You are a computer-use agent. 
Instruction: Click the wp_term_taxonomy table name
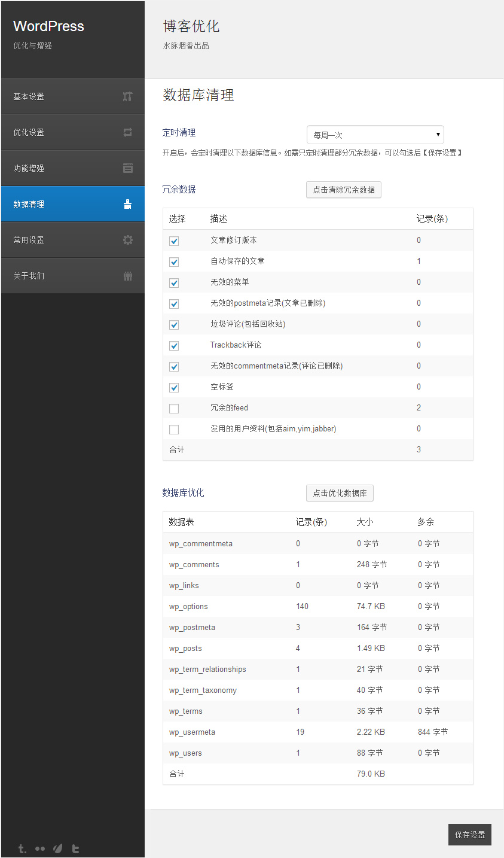coord(203,690)
